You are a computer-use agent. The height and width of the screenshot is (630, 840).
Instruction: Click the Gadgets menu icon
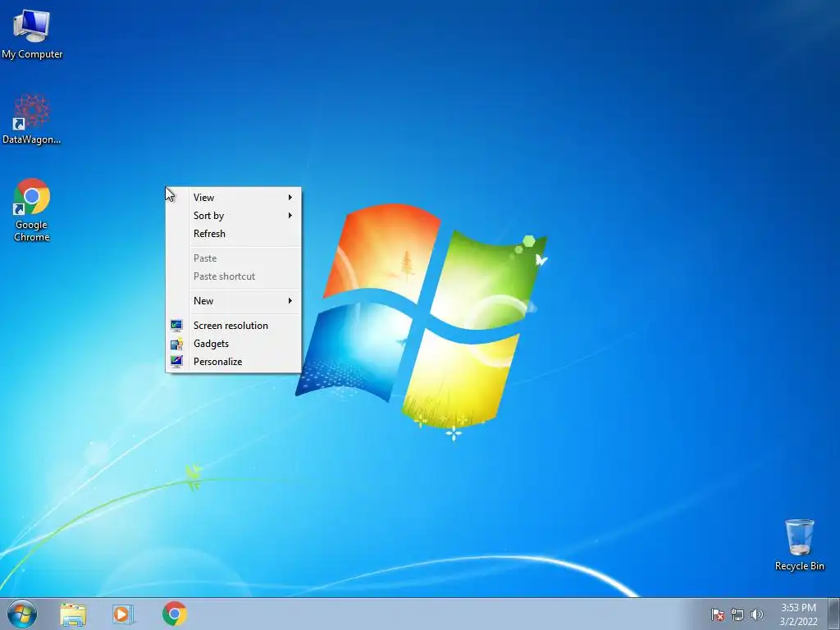[x=176, y=344]
